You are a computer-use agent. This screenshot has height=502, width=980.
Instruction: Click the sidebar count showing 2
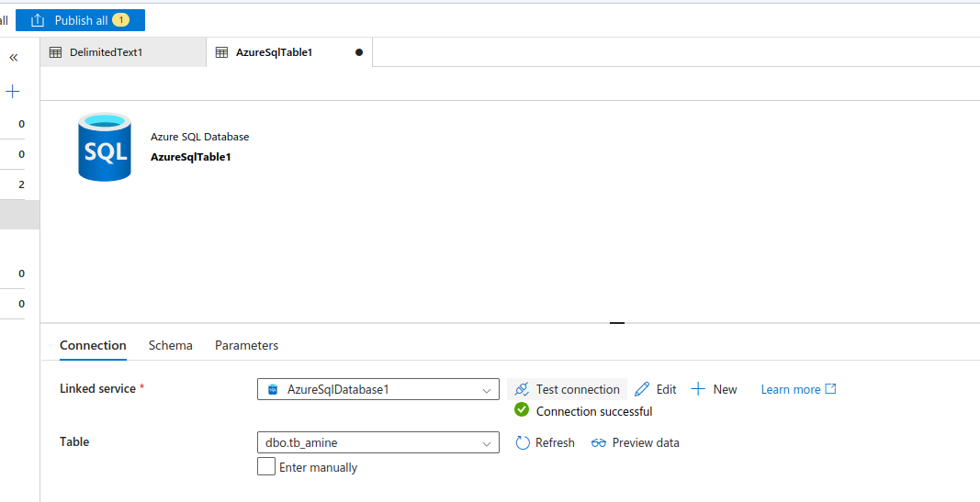tap(21, 184)
